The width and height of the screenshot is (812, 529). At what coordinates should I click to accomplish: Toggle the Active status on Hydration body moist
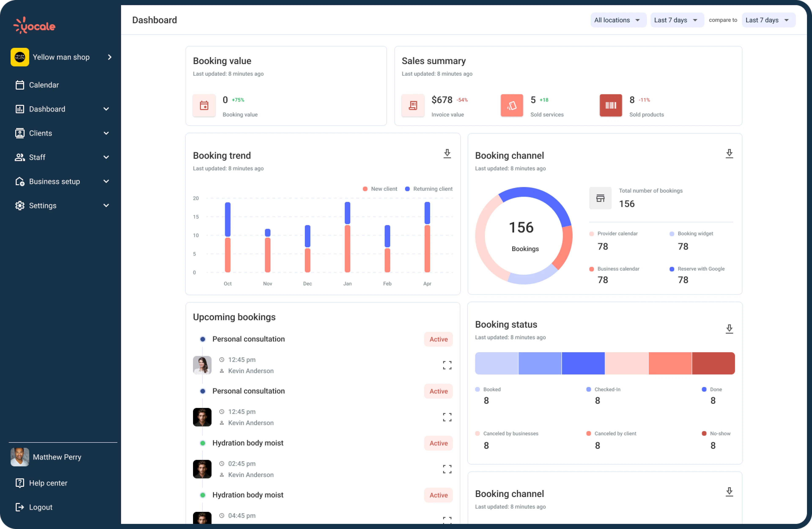pyautogui.click(x=438, y=443)
